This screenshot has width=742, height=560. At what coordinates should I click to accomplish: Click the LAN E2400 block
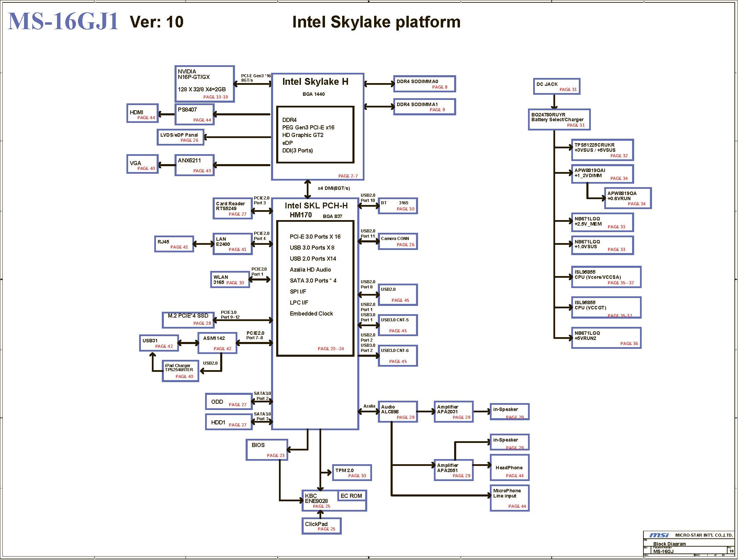click(x=233, y=244)
